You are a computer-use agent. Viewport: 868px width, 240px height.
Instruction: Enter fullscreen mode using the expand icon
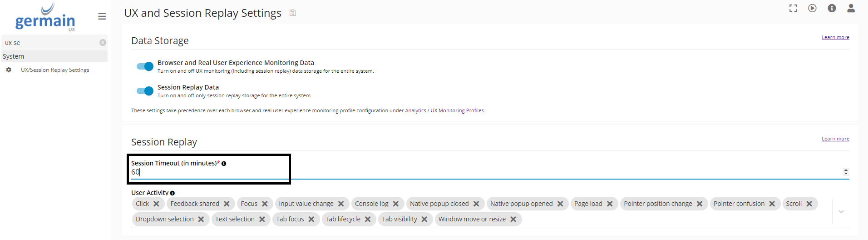(793, 8)
